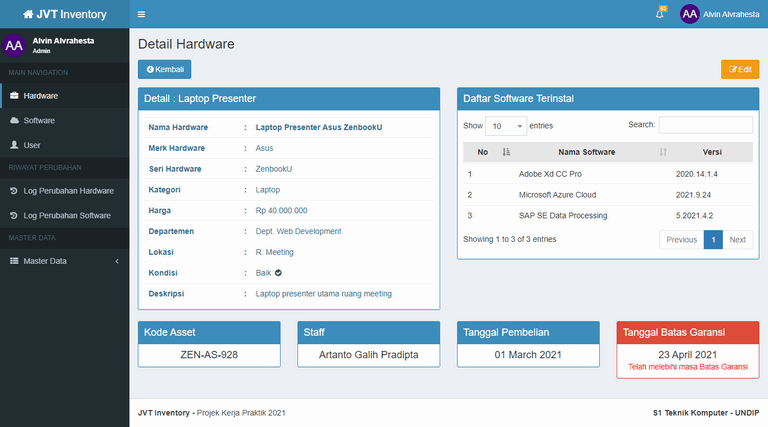Click version 2021.9.24

[x=693, y=194]
